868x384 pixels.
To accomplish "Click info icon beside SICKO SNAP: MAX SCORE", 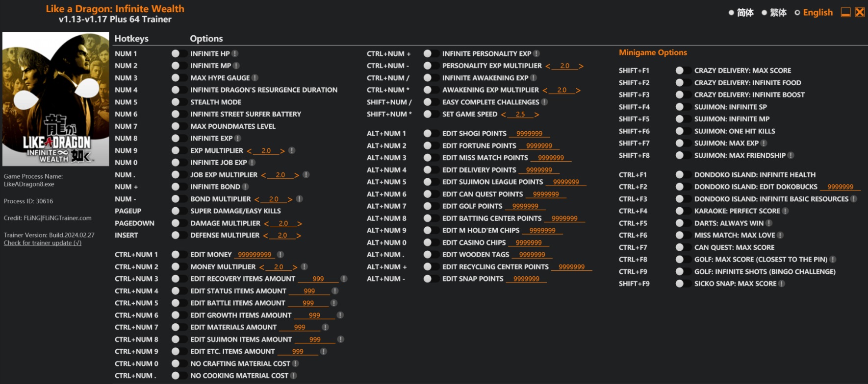I will click(782, 284).
